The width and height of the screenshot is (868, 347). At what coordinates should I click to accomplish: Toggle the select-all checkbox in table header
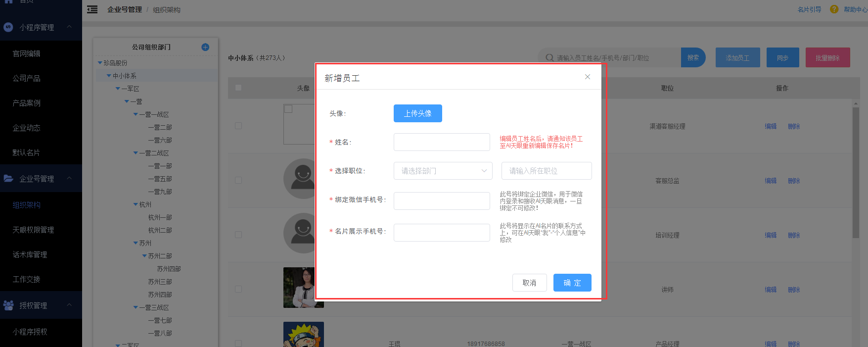point(238,88)
